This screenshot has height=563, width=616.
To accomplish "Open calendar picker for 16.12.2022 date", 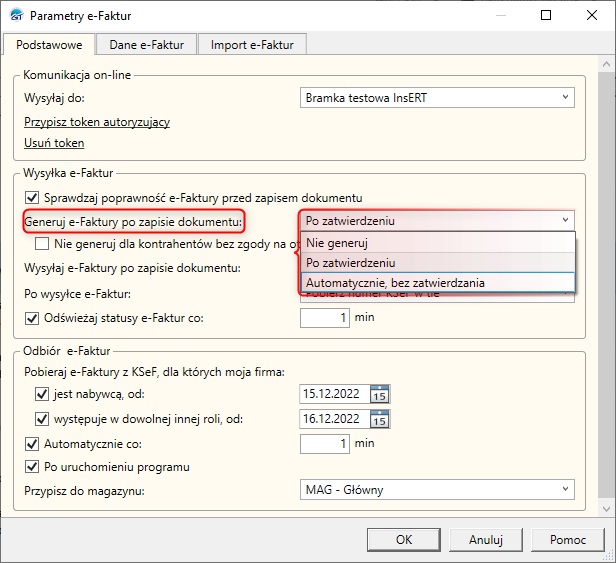I will (x=379, y=419).
